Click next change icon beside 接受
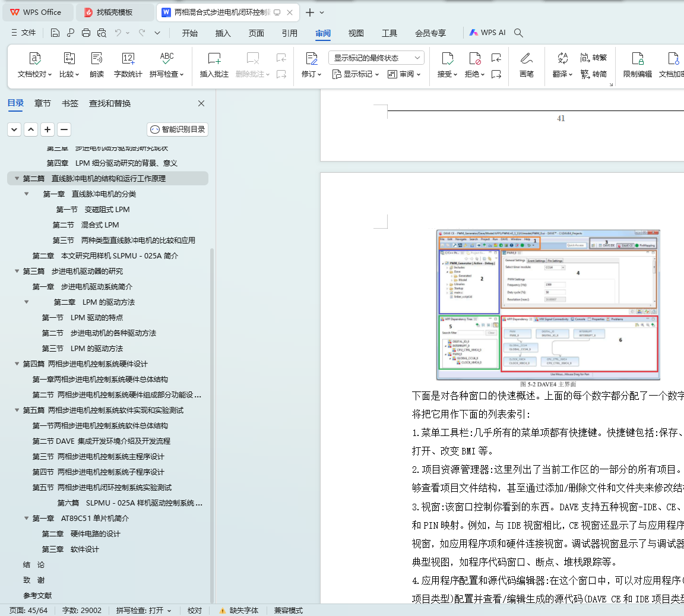This screenshot has height=616, width=684. pos(496,75)
